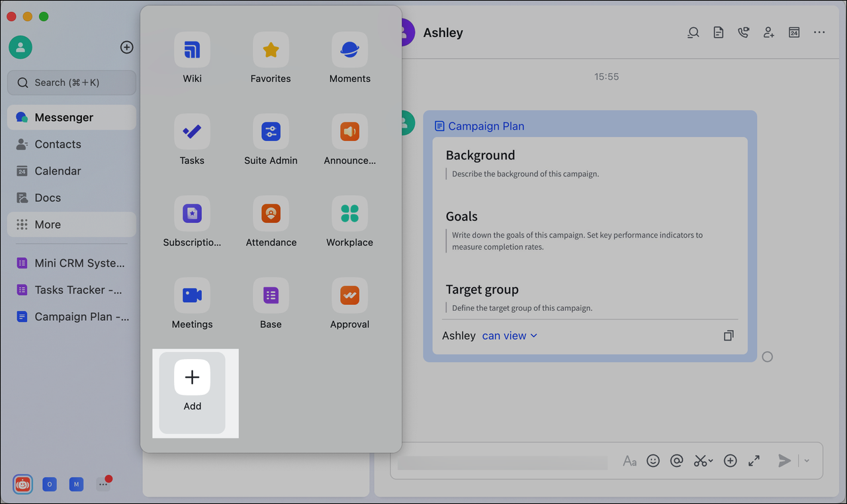This screenshot has width=847, height=504.
Task: Click the Target group heading
Action: tap(482, 290)
